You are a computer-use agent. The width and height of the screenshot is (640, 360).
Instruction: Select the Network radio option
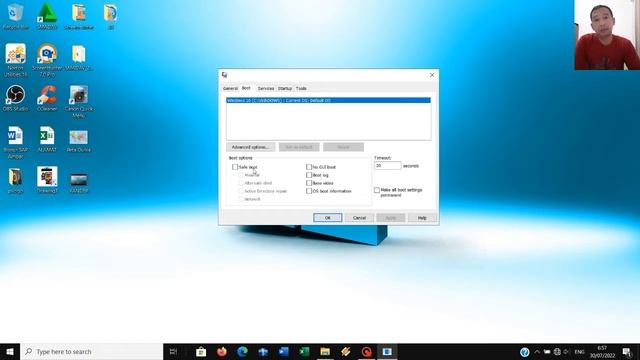(x=241, y=199)
